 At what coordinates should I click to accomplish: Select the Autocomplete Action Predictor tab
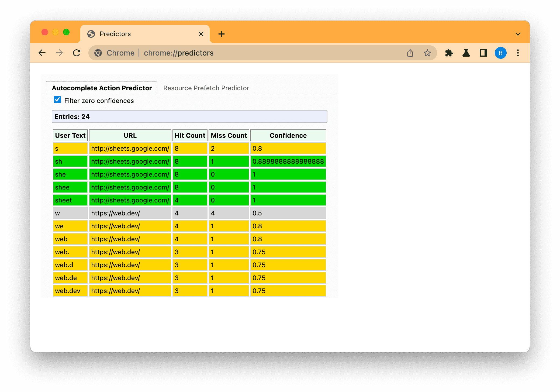point(102,88)
